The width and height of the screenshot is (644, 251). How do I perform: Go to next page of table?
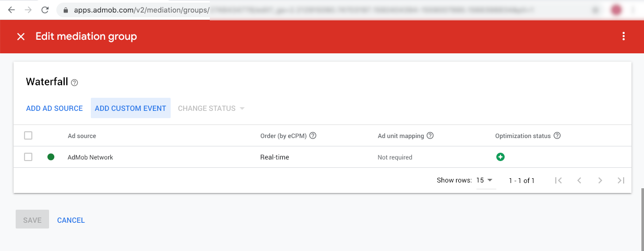click(600, 180)
